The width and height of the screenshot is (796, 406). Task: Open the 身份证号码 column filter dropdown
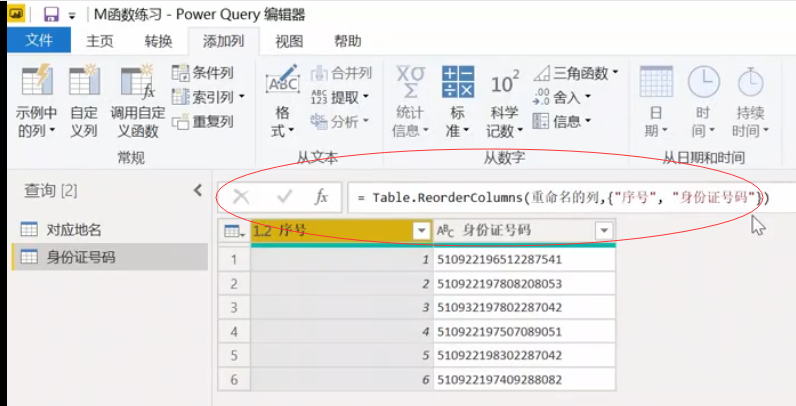(x=604, y=231)
